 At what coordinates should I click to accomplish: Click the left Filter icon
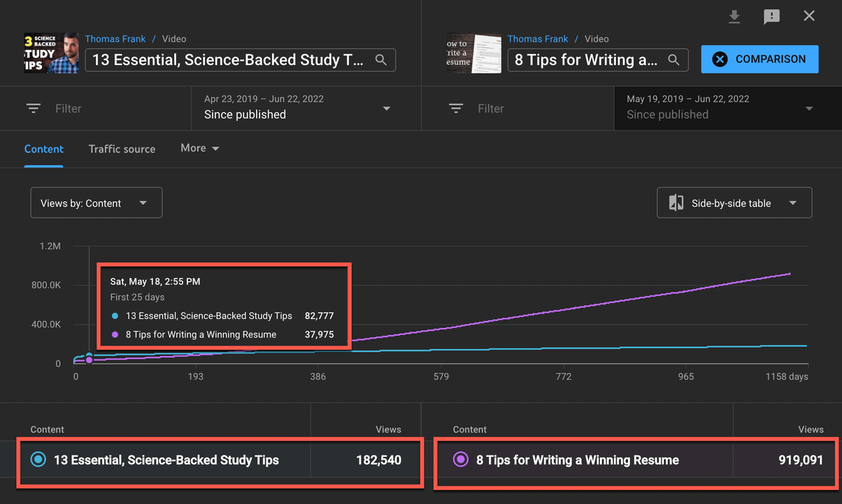(x=34, y=109)
